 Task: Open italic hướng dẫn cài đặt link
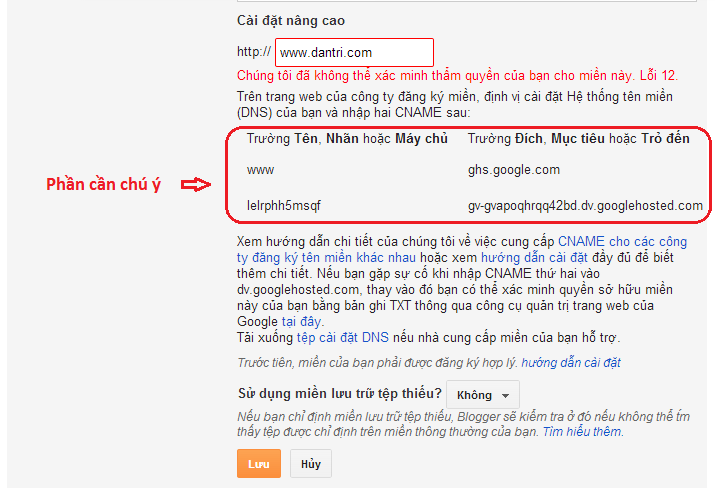(571, 363)
